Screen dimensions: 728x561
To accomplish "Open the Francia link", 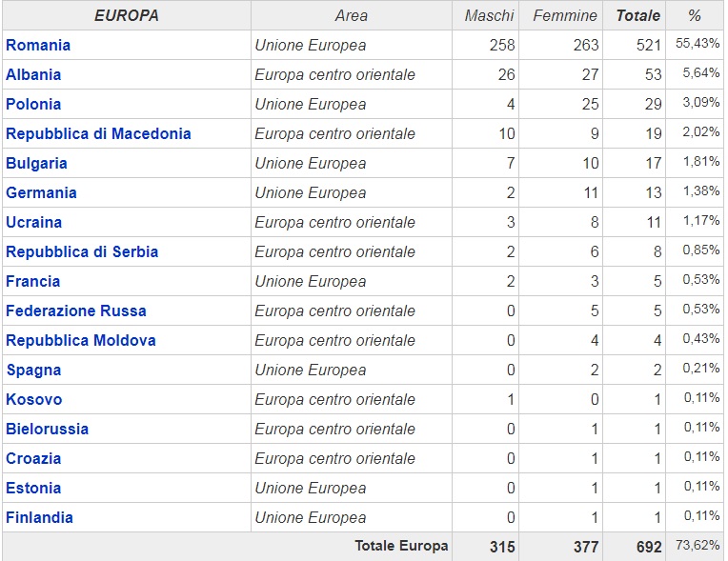I will [32, 281].
